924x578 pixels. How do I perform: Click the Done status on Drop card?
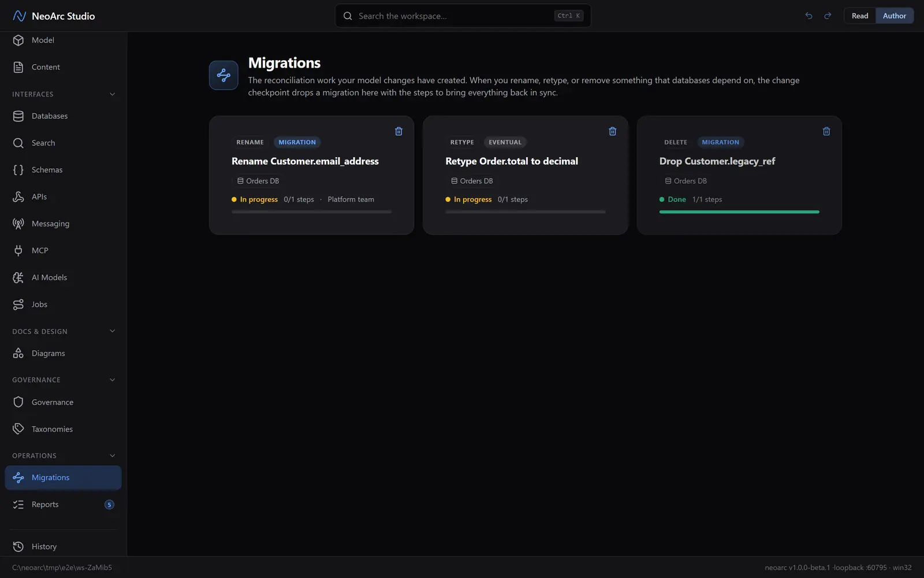point(673,199)
